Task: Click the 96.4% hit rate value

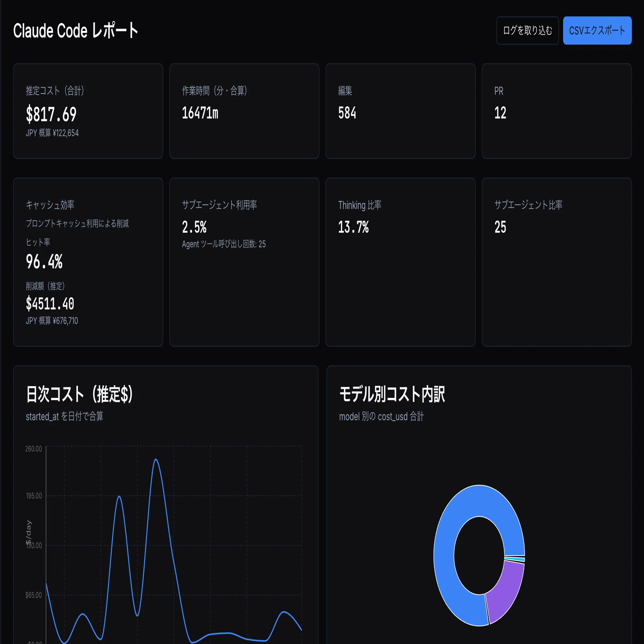Action: 44,261
